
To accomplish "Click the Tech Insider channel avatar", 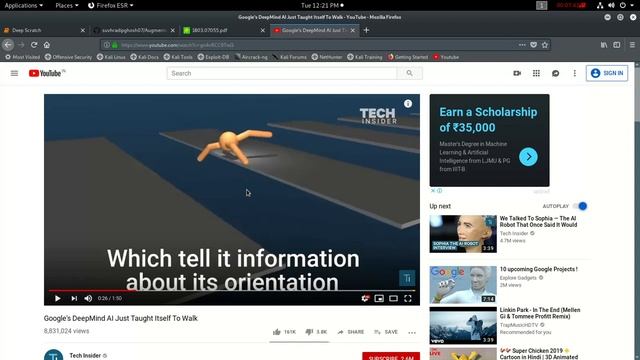I will tap(53, 355).
